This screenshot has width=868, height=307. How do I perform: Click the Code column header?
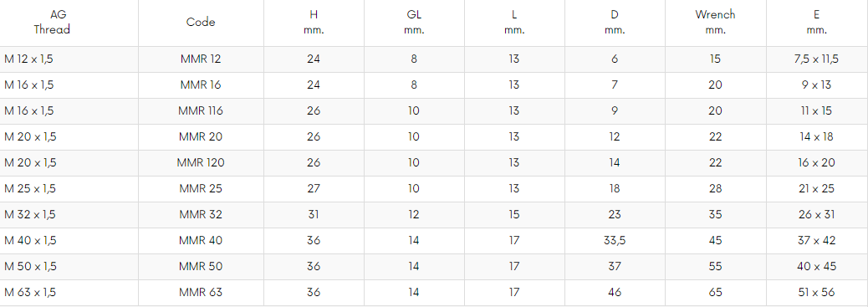(201, 23)
